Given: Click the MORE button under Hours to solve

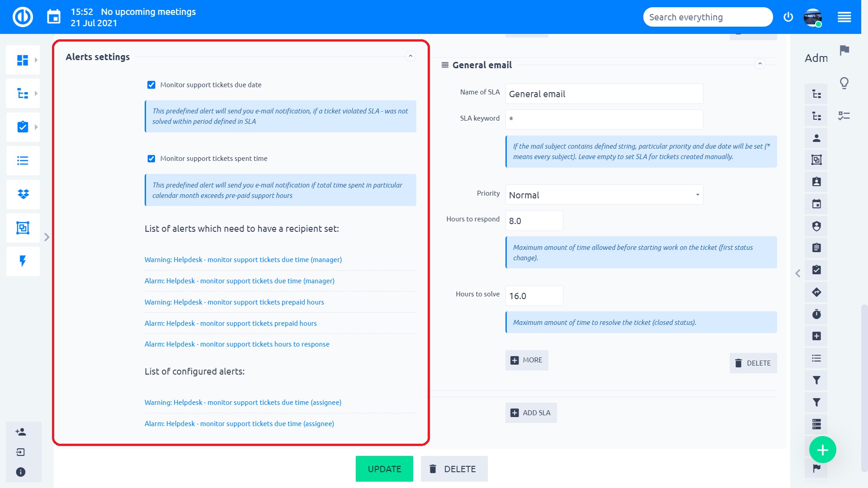Looking at the screenshot, I should 527,360.
